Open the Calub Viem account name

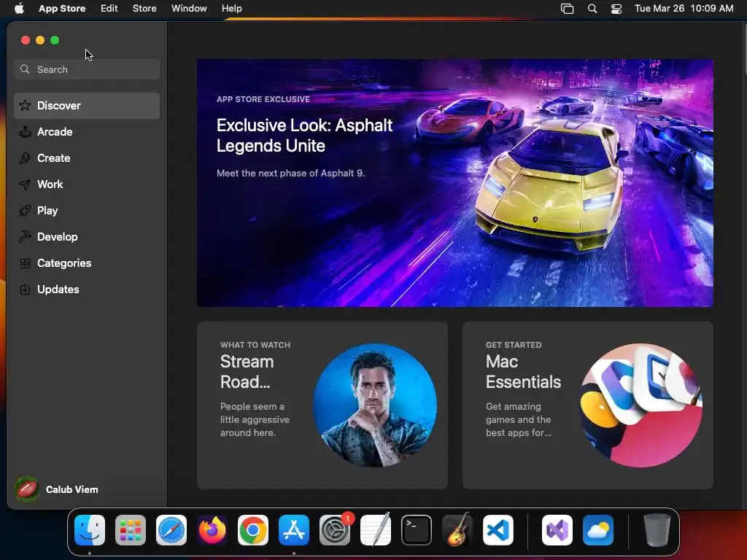point(72,489)
